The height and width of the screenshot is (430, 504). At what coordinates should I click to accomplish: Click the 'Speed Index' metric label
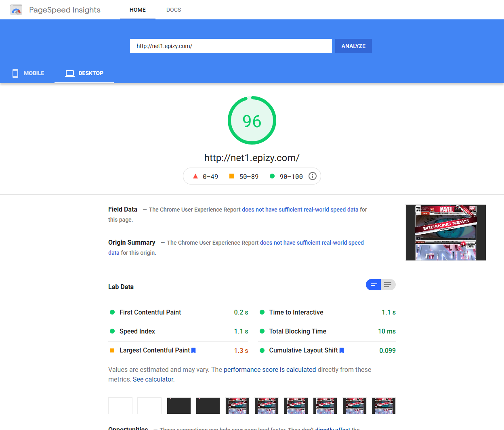[x=137, y=331]
